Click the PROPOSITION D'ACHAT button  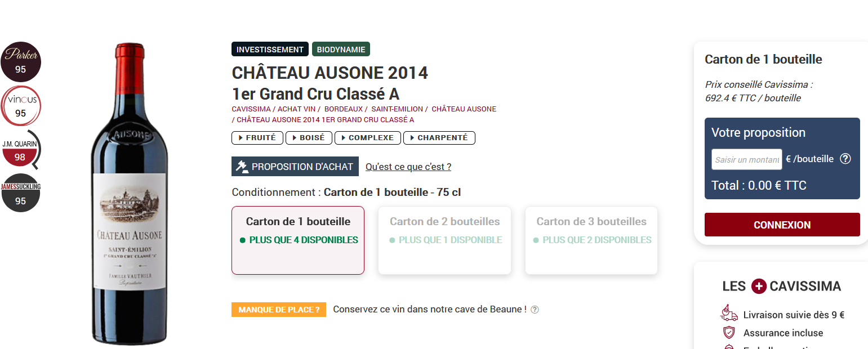point(295,167)
